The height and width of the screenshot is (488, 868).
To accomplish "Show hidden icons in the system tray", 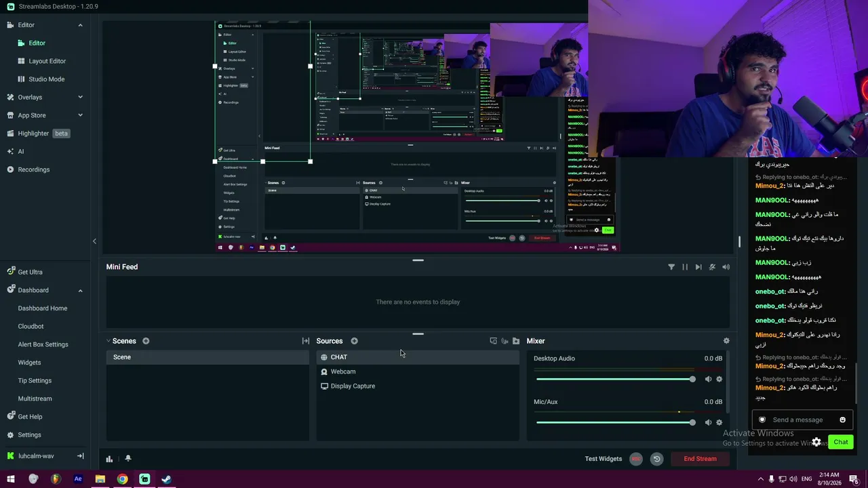I will tap(760, 479).
